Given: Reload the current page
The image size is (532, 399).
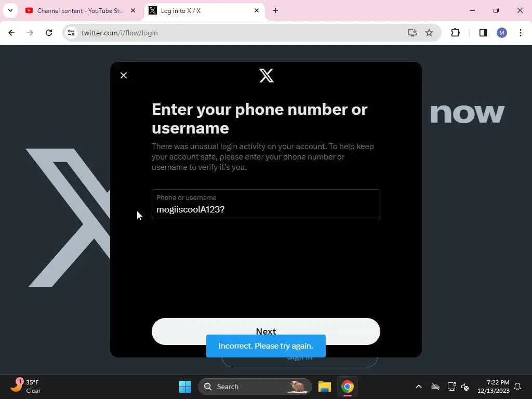Looking at the screenshot, I should coord(49,33).
